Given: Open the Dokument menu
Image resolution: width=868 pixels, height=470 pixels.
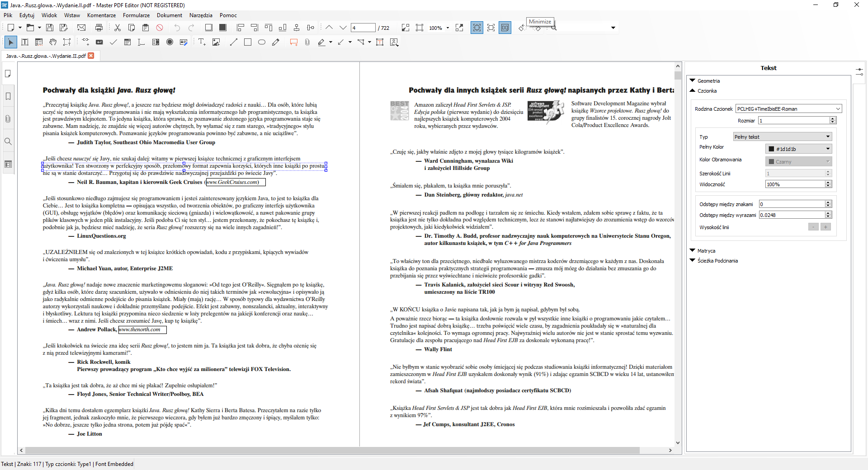Looking at the screenshot, I should [x=170, y=15].
